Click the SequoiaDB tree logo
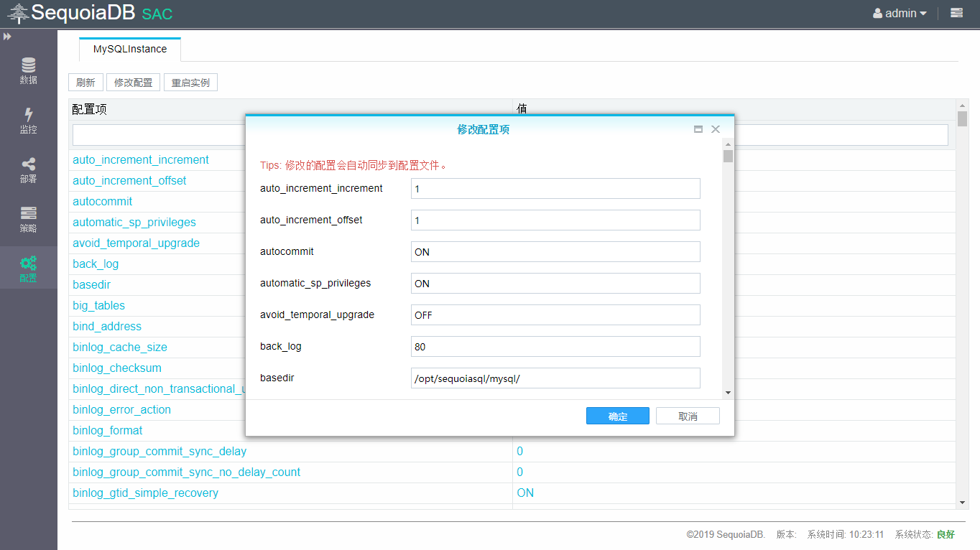The image size is (980, 550). pyautogui.click(x=18, y=13)
